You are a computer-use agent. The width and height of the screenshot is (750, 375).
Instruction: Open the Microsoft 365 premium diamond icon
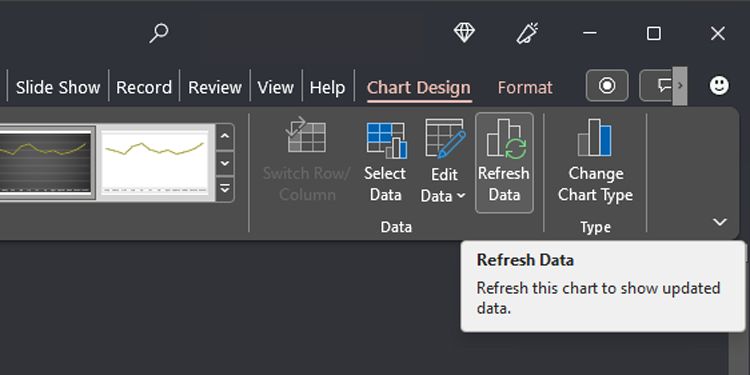464,33
